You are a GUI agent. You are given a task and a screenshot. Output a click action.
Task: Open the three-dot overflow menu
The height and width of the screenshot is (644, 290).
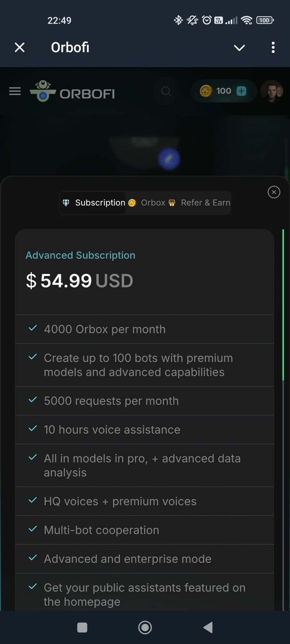click(x=273, y=48)
